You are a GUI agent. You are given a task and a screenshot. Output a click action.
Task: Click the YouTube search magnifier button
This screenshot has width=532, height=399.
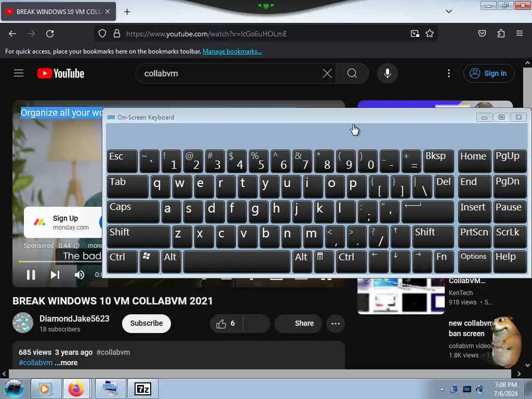click(x=352, y=73)
